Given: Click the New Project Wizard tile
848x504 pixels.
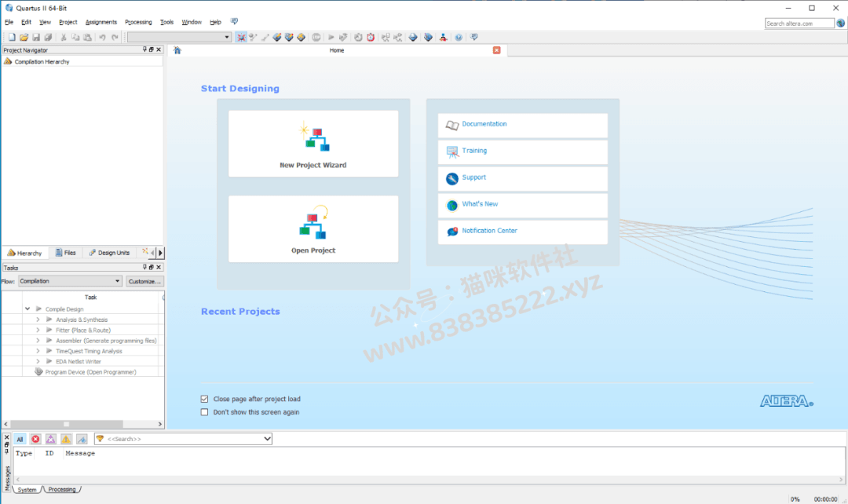Looking at the screenshot, I should (x=313, y=144).
